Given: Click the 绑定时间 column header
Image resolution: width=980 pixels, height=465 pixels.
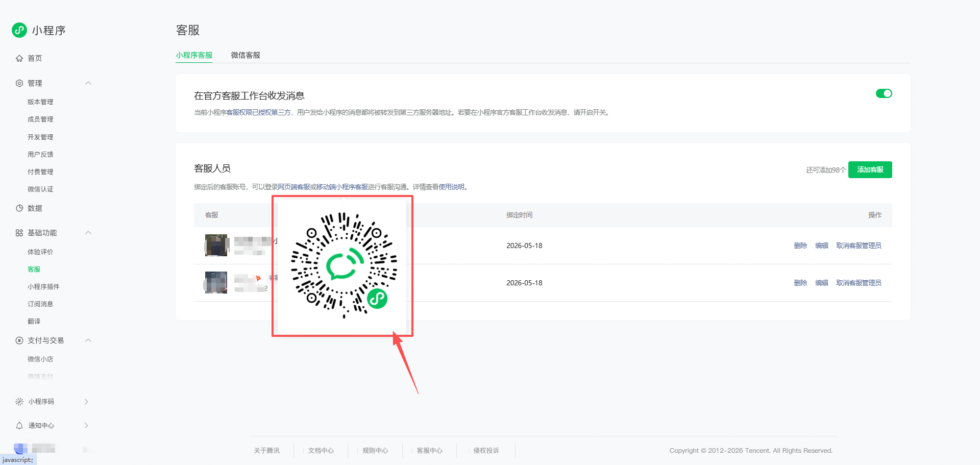Looking at the screenshot, I should click(x=519, y=215).
